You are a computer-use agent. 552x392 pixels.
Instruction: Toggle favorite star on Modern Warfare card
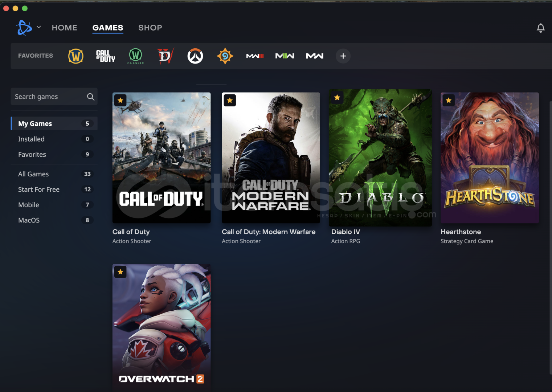click(230, 100)
